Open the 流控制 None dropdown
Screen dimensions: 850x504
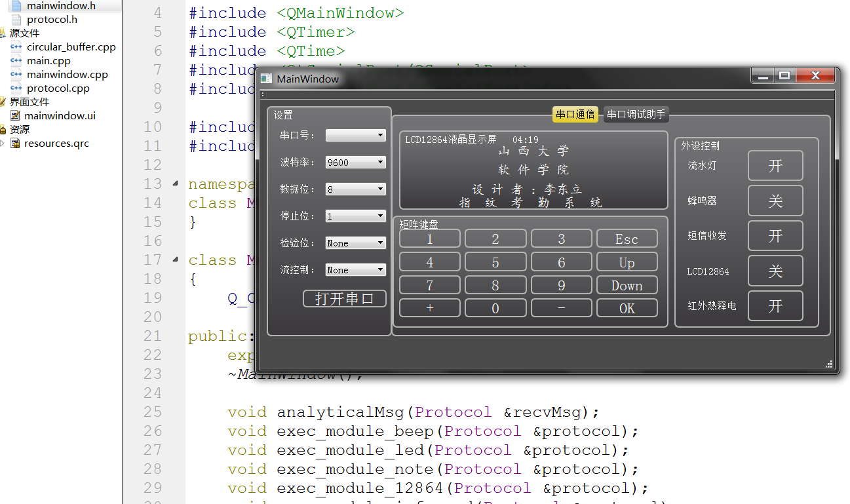coord(356,269)
